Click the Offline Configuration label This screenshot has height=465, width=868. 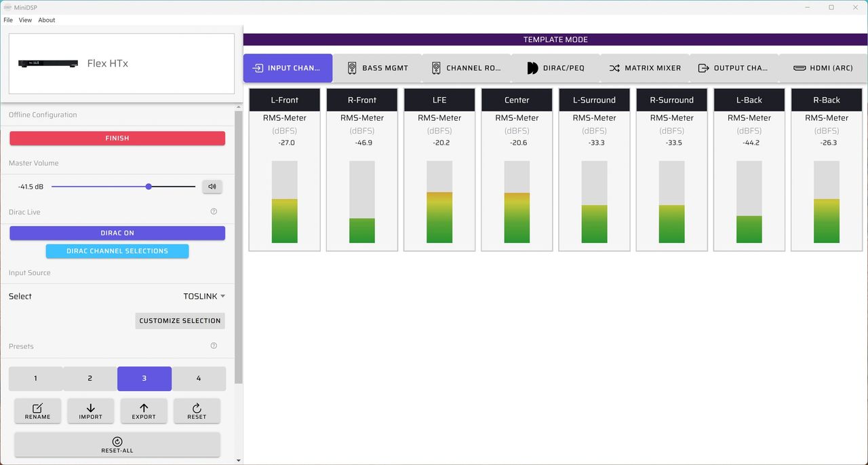coord(43,115)
